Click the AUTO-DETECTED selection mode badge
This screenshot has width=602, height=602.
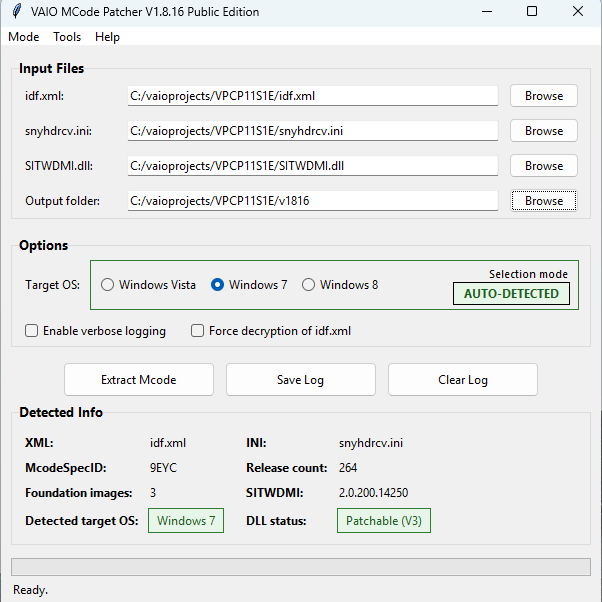(x=511, y=294)
